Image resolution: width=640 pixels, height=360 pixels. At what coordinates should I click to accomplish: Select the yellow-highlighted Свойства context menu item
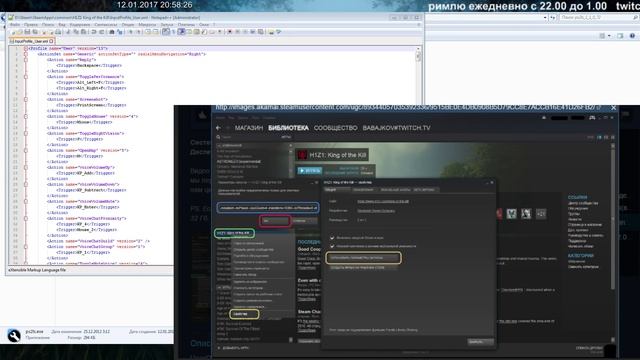244,314
